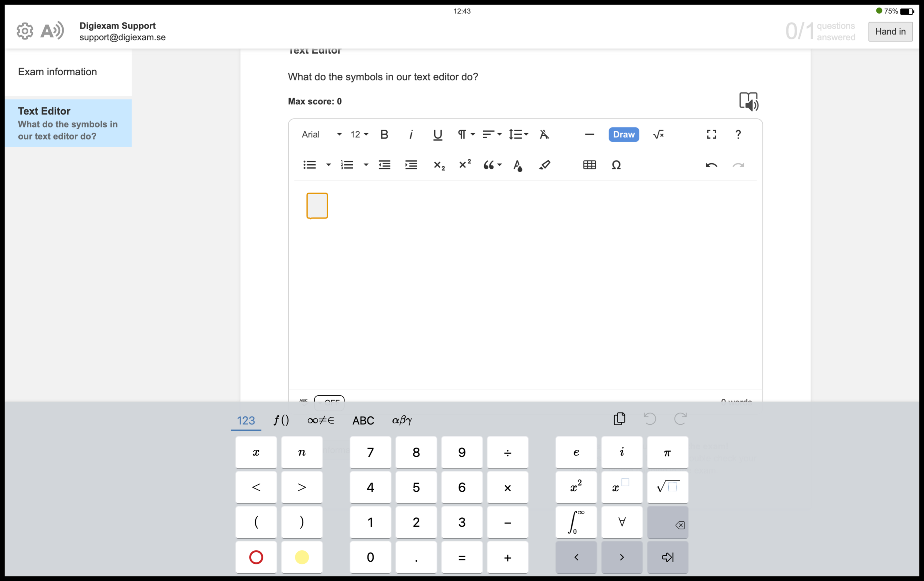The image size is (924, 581).
Task: Toggle underline formatting
Action: pyautogui.click(x=438, y=134)
